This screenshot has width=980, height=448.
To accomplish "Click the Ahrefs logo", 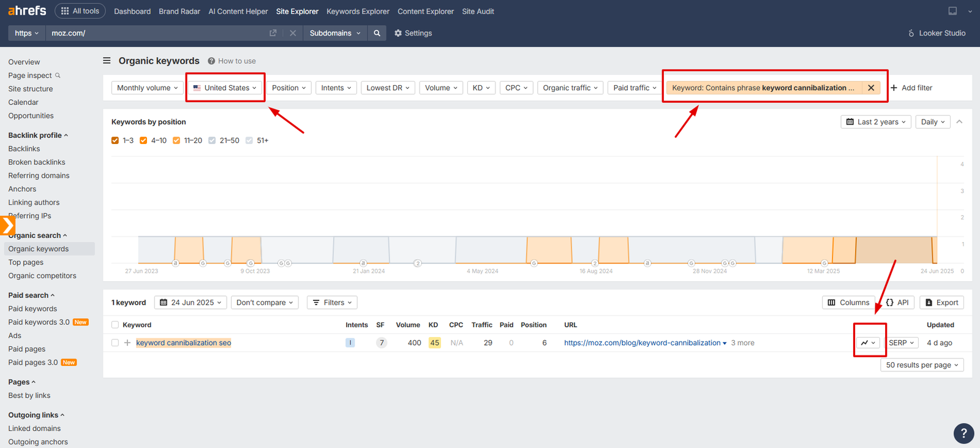I will [27, 10].
